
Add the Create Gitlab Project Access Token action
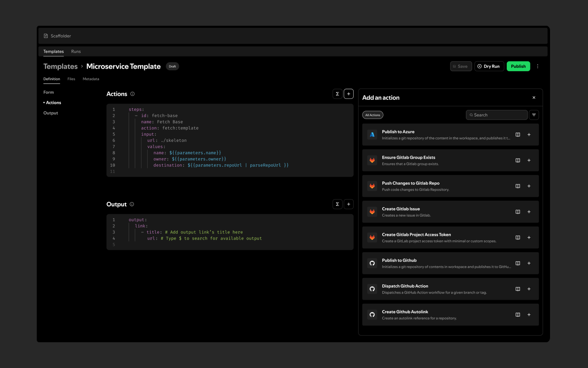coord(529,238)
